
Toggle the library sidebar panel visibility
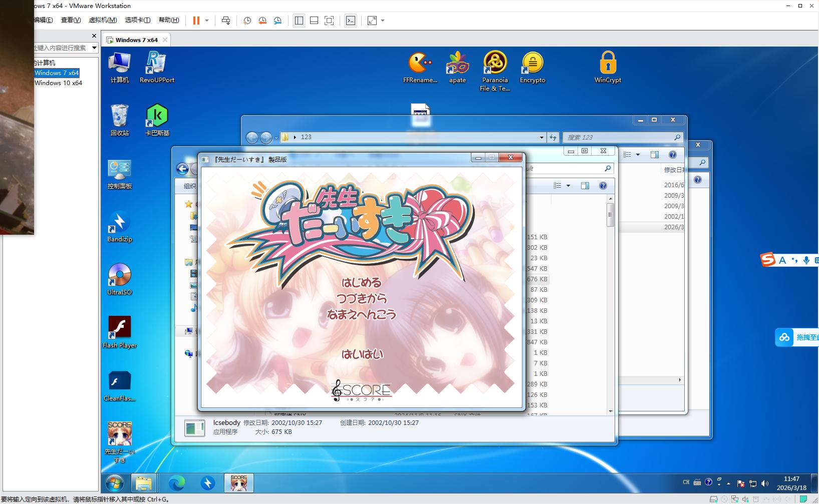click(x=299, y=21)
